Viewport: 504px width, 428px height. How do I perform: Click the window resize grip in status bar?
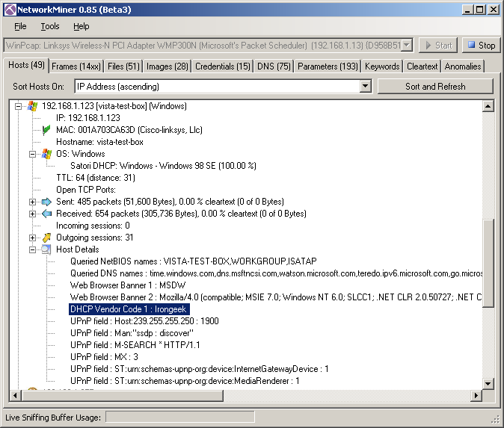coord(495,419)
